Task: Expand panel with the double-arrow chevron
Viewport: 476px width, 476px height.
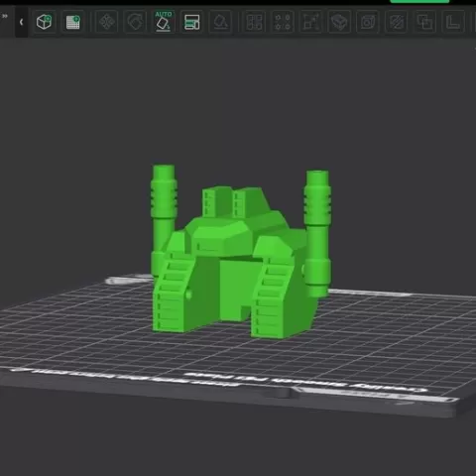Action: point(5,16)
